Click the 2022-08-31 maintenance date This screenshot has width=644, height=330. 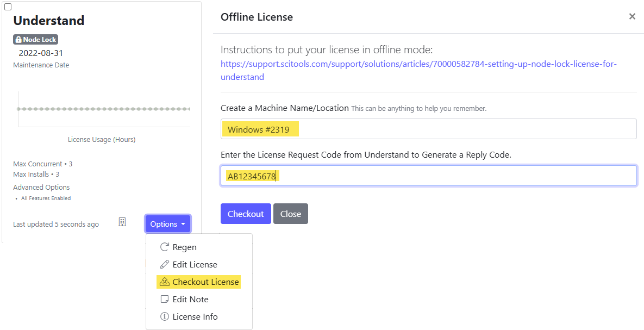pos(41,53)
